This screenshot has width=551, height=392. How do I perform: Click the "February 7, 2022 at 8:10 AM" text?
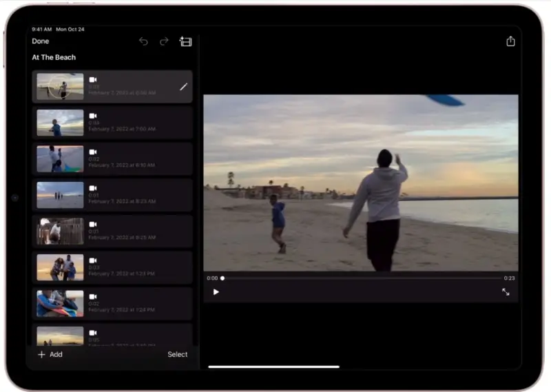coord(122,165)
